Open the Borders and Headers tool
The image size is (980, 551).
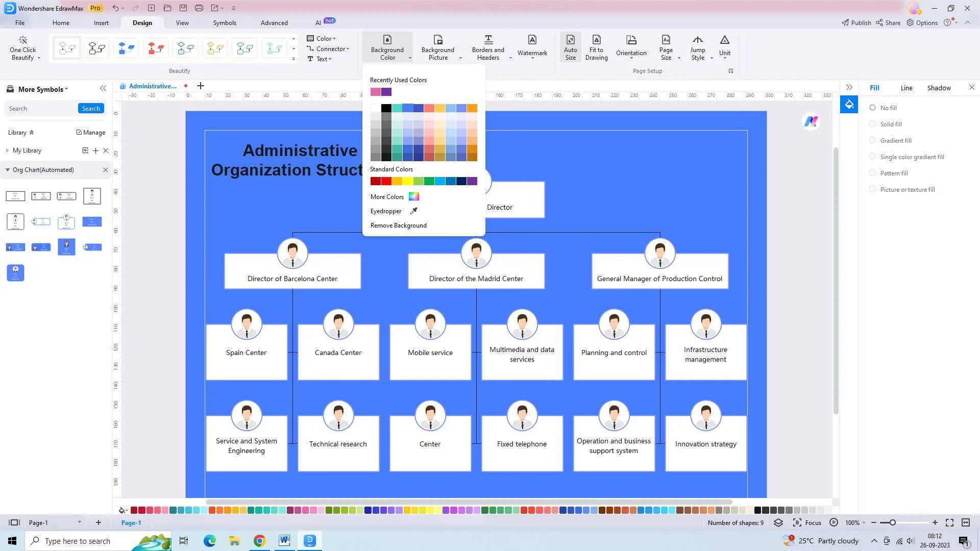click(x=487, y=47)
